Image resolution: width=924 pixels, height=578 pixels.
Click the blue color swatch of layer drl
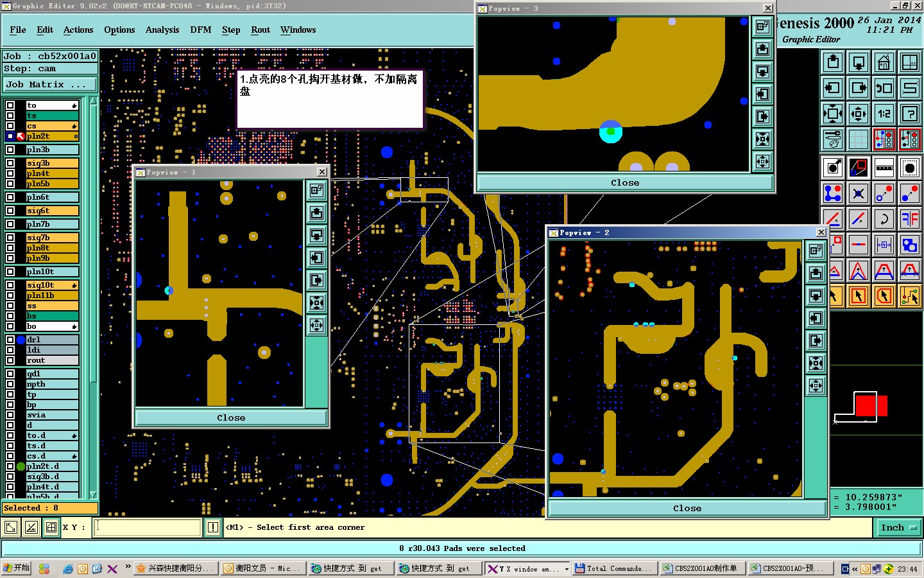pos(21,340)
